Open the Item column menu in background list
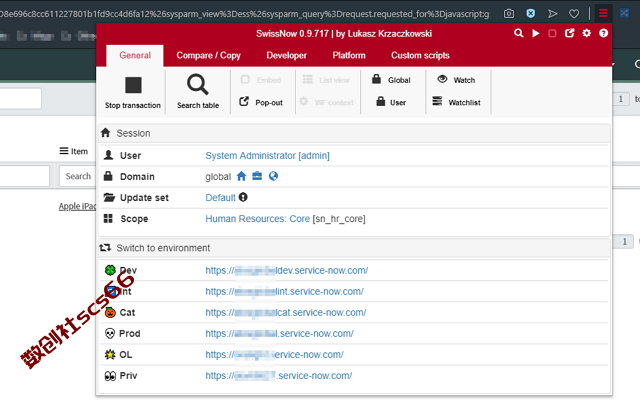The image size is (640, 400). tap(64, 151)
